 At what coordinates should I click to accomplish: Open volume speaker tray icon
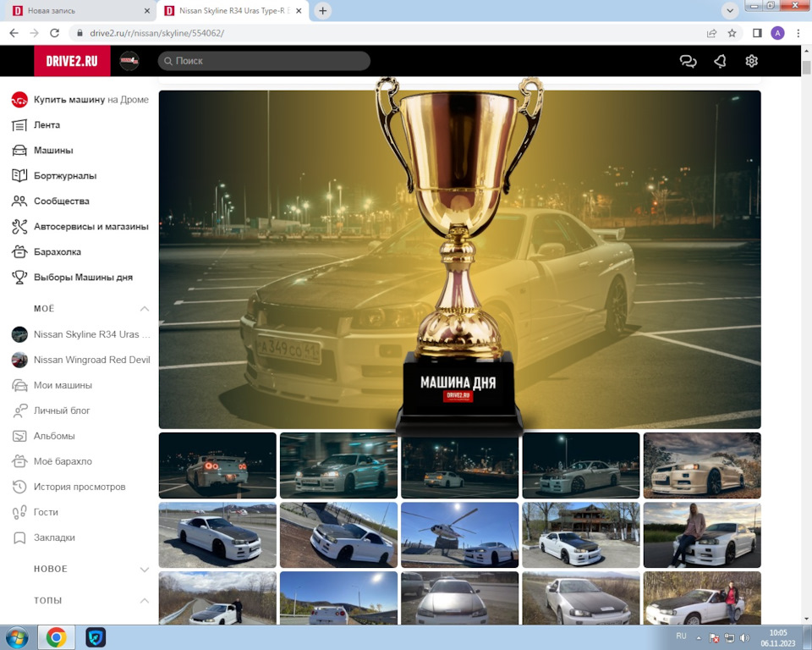pos(744,637)
